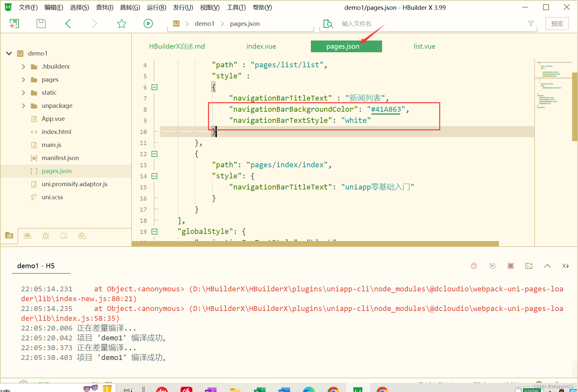Go forward with the right arrow icon
The width and height of the screenshot is (578, 392).
(x=95, y=24)
